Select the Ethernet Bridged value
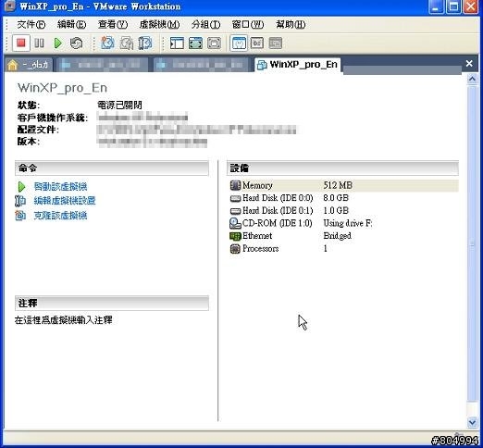 337,236
